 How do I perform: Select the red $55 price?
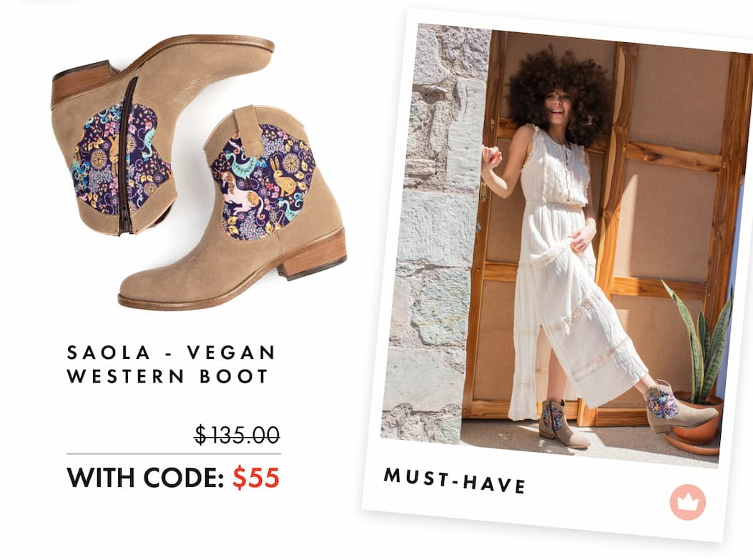pos(256,477)
